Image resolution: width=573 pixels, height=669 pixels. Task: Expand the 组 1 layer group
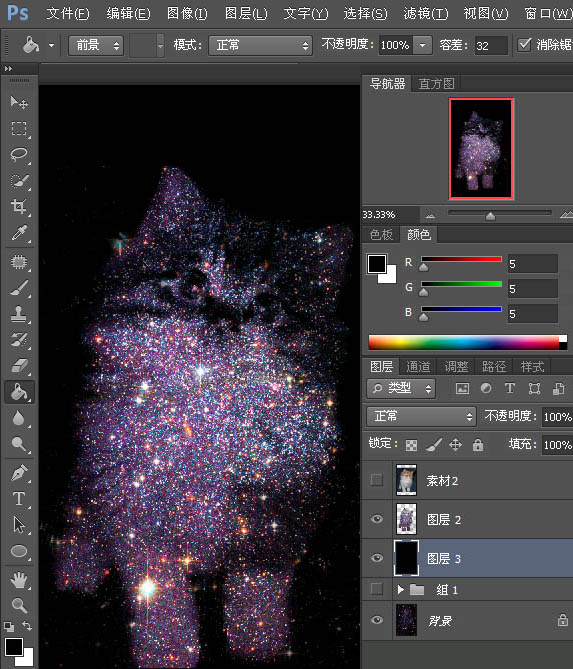(x=400, y=590)
